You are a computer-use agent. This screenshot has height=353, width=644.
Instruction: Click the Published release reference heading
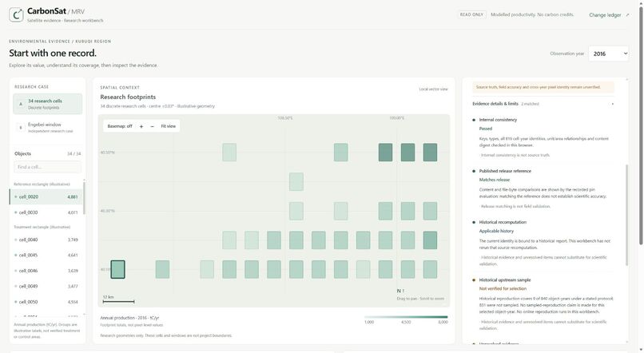[505, 171]
